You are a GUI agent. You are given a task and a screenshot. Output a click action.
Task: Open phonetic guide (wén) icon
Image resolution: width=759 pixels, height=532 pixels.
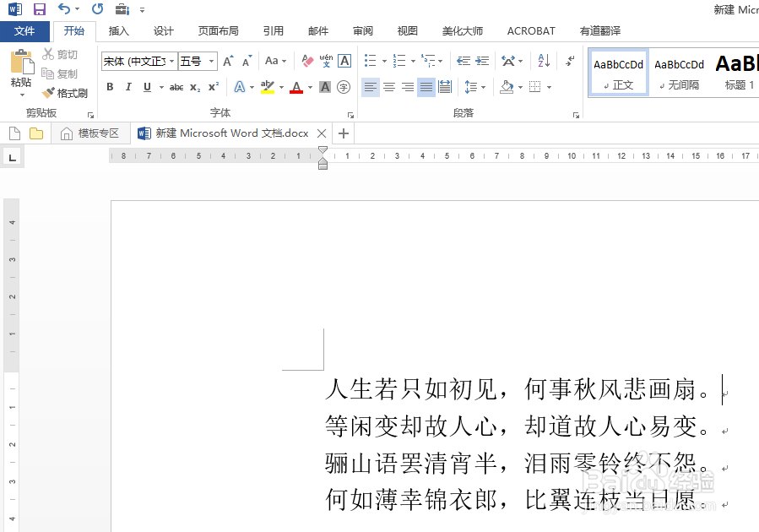pos(326,61)
